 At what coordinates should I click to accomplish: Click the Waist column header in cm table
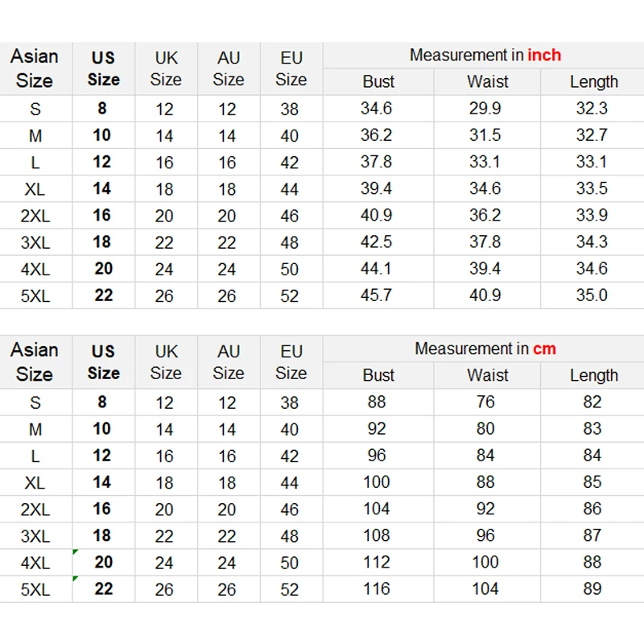pyautogui.click(x=488, y=376)
